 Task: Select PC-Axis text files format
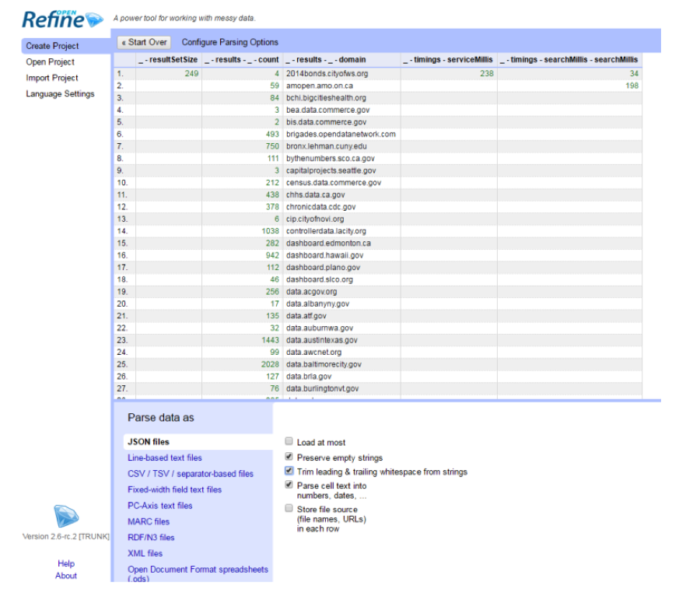[159, 506]
